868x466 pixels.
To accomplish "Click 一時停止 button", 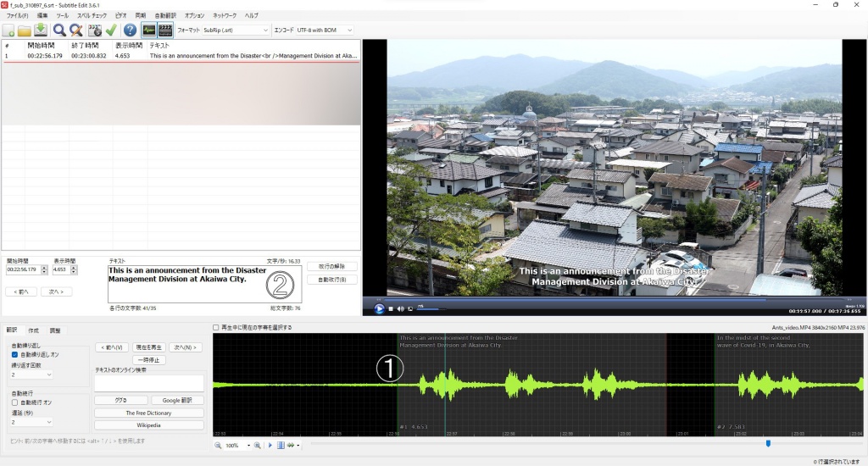I will (x=149, y=360).
